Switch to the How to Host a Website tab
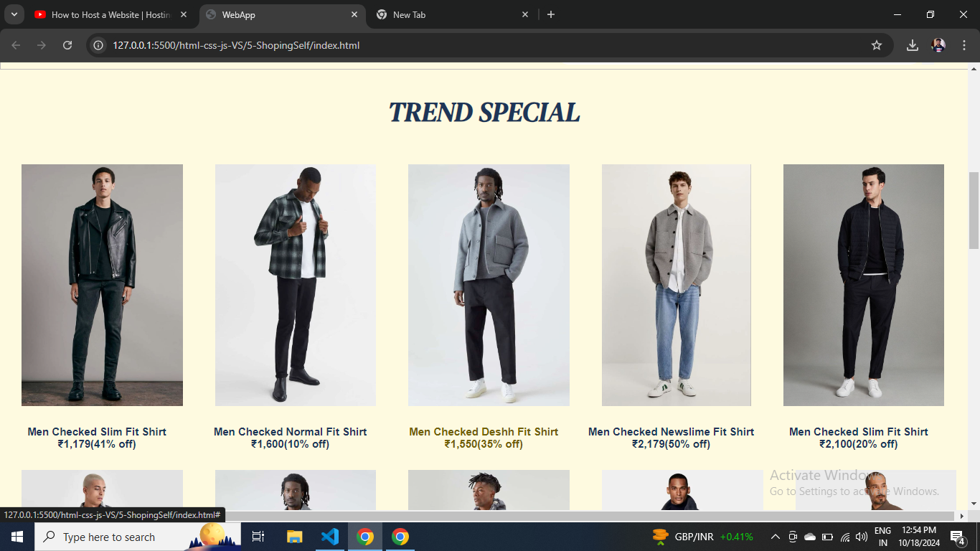This screenshot has height=551, width=980. (110, 14)
